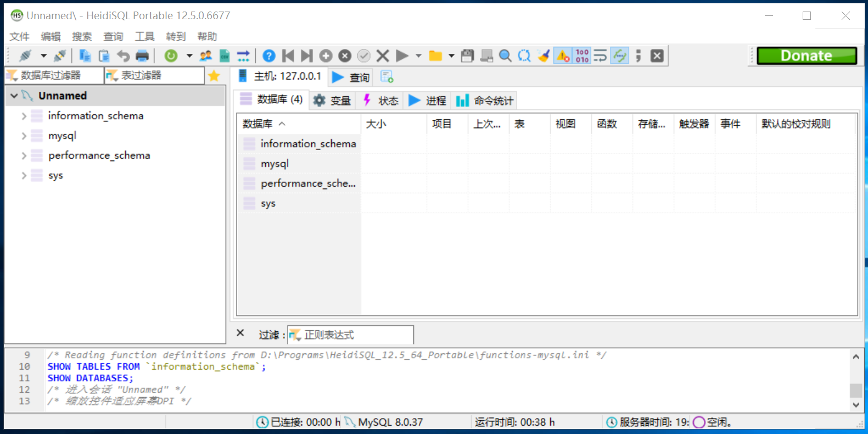Open the dropdown arrow beside the connect icon

coord(43,55)
